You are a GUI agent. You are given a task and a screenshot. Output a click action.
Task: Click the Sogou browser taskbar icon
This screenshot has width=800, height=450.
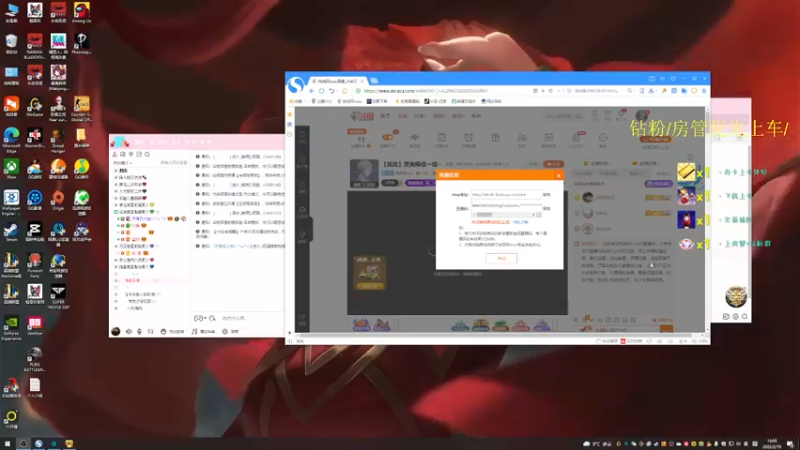(x=38, y=443)
